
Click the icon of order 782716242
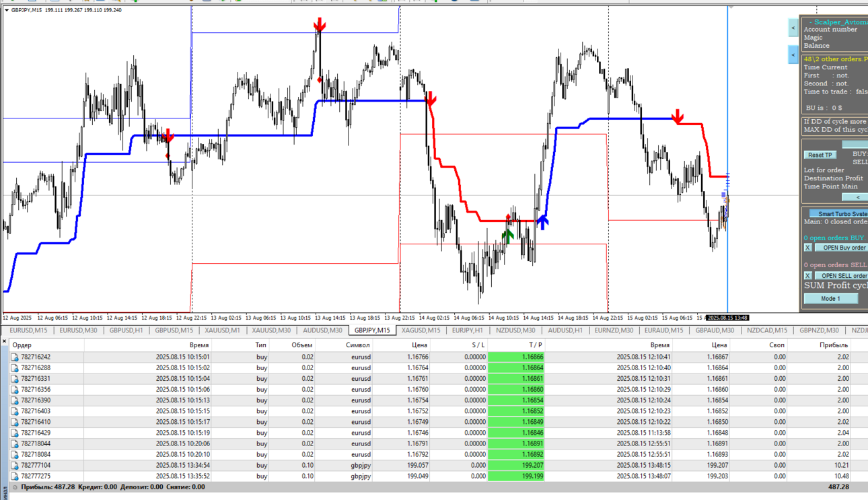[15, 357]
